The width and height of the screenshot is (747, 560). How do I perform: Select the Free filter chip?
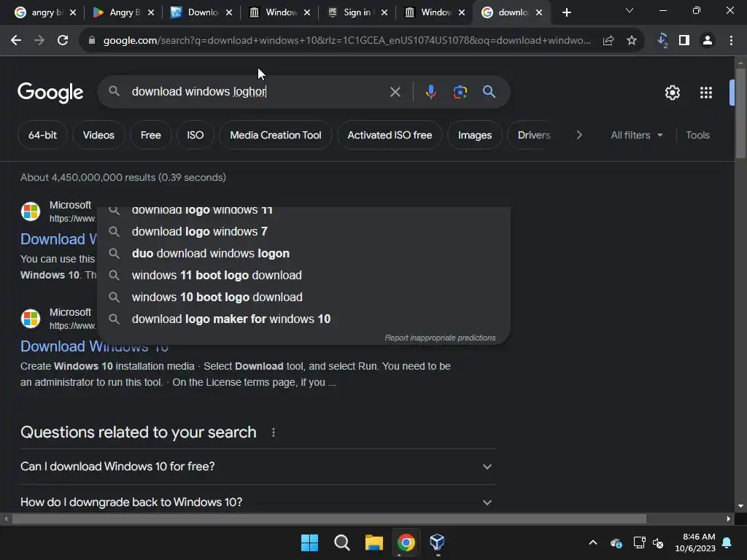[150, 135]
